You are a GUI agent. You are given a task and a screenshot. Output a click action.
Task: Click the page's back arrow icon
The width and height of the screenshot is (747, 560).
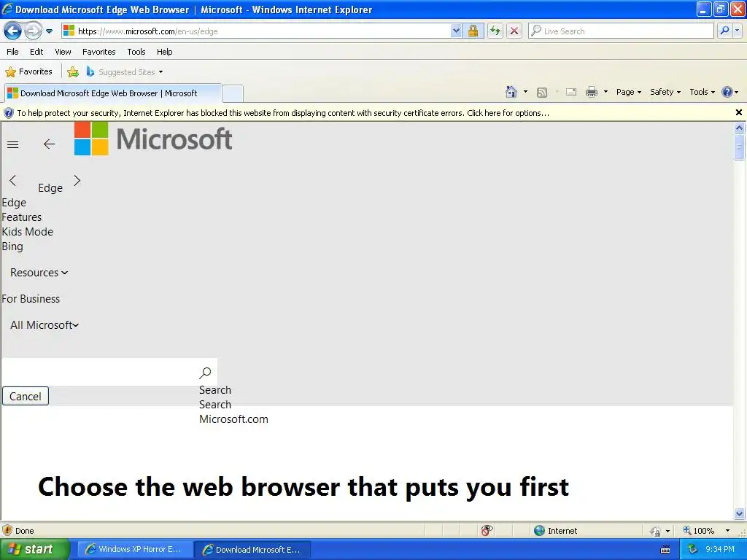[49, 144]
